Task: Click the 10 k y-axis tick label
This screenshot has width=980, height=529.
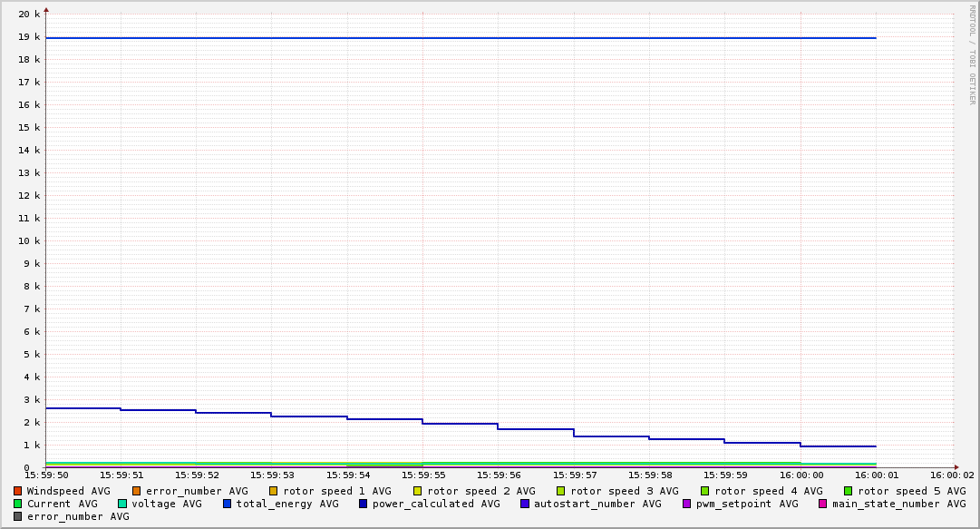Action: [x=30, y=241]
